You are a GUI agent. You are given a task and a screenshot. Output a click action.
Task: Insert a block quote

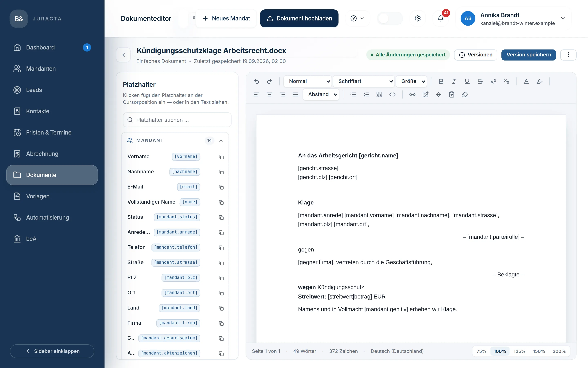click(x=379, y=94)
